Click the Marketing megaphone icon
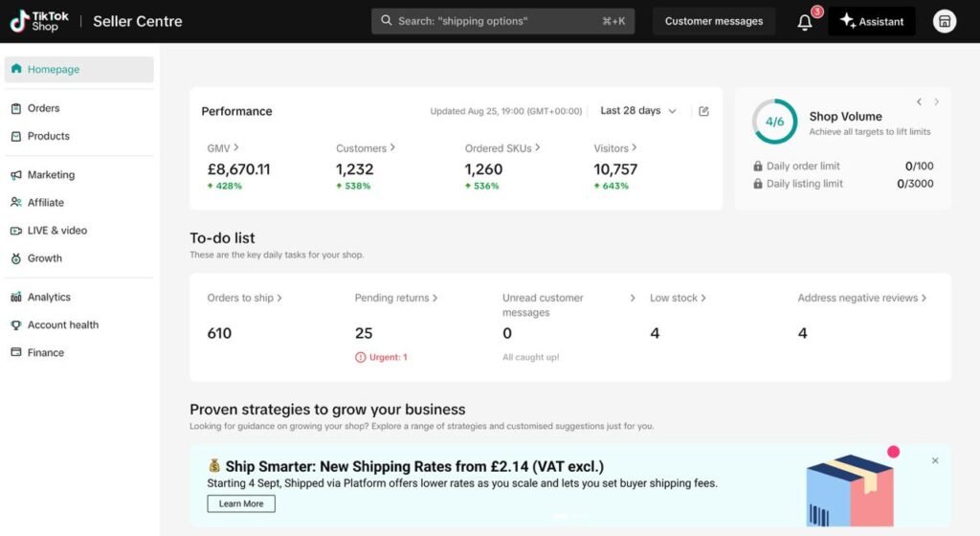This screenshot has width=980, height=536. (x=16, y=175)
